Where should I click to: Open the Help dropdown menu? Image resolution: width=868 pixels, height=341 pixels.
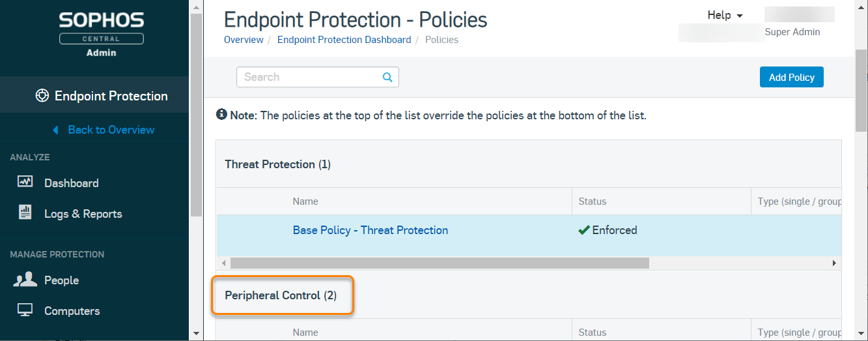click(725, 15)
